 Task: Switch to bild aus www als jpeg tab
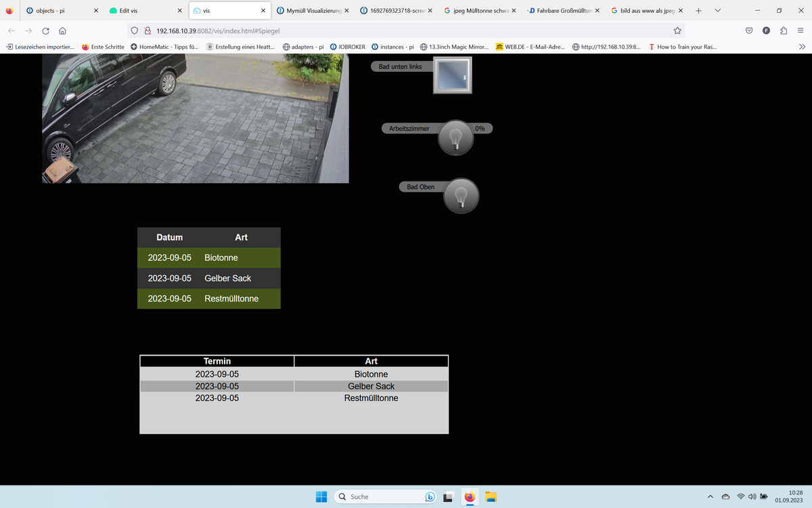click(x=647, y=11)
